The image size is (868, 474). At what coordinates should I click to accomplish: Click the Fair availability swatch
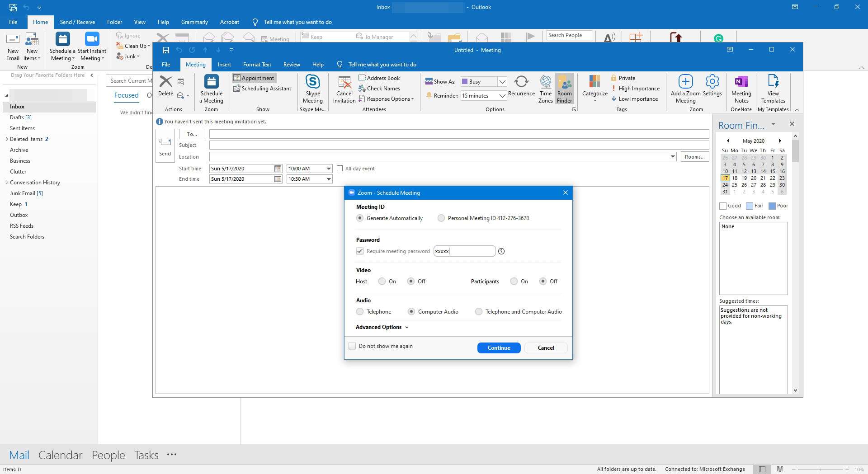click(x=749, y=206)
